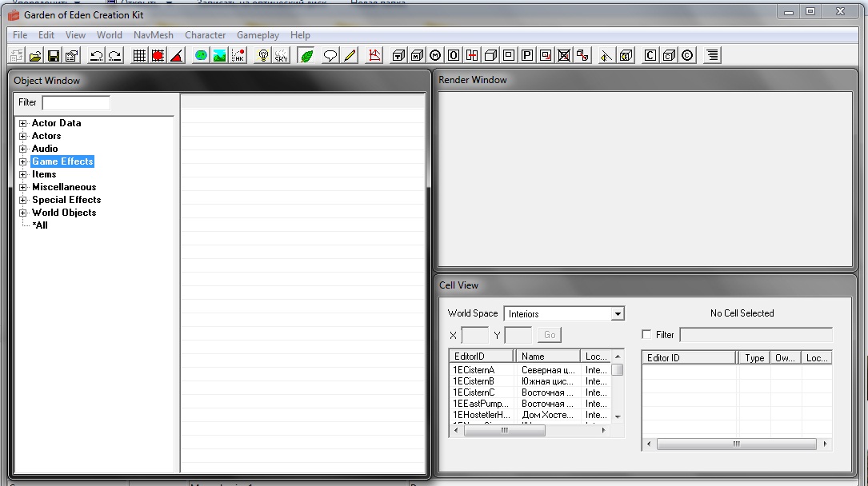Open the Edit menu
Image resolution: width=868 pixels, height=486 pixels.
46,35
